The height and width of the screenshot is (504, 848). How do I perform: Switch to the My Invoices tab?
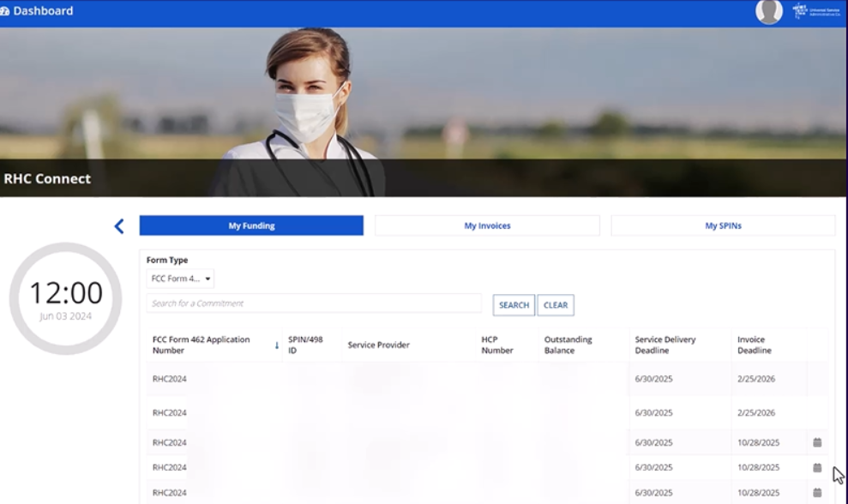(x=487, y=225)
